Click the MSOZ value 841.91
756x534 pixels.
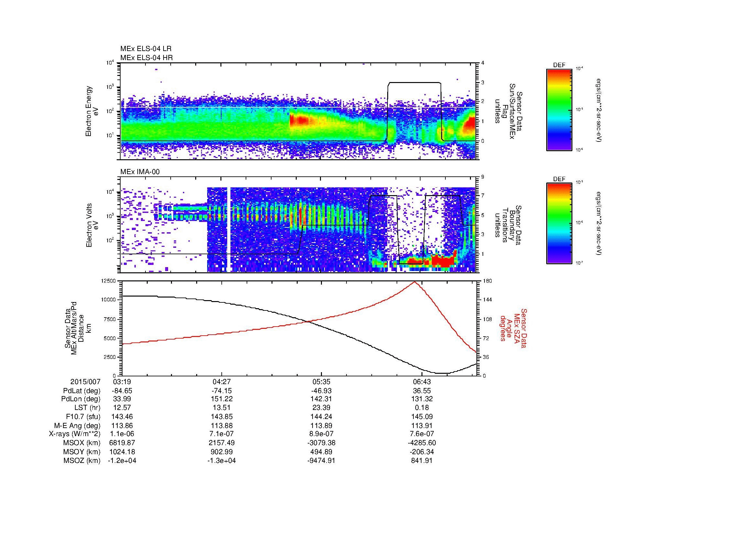(421, 461)
